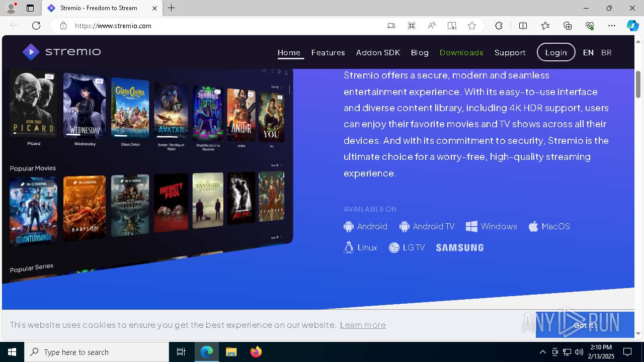Screen dimensions: 644x362
Task: Click the Babylon movie poster
Action: (x=85, y=208)
